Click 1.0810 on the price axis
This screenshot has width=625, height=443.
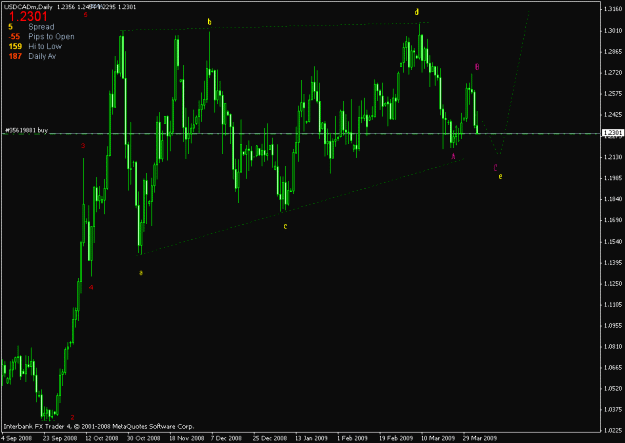coord(613,347)
